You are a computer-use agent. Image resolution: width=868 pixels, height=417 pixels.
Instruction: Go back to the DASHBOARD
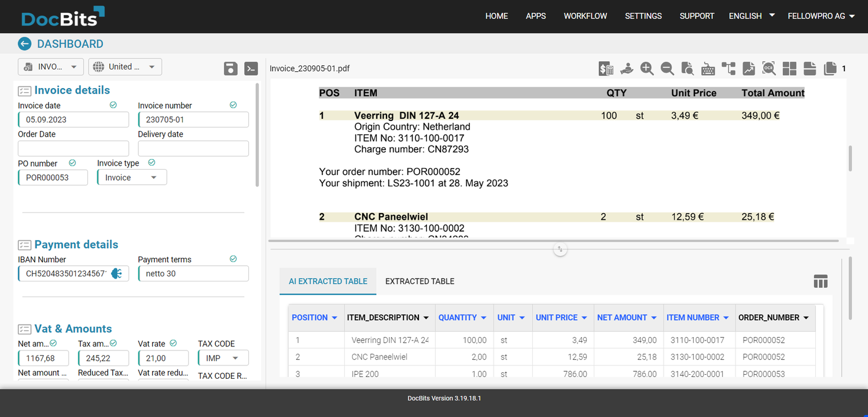pos(24,43)
